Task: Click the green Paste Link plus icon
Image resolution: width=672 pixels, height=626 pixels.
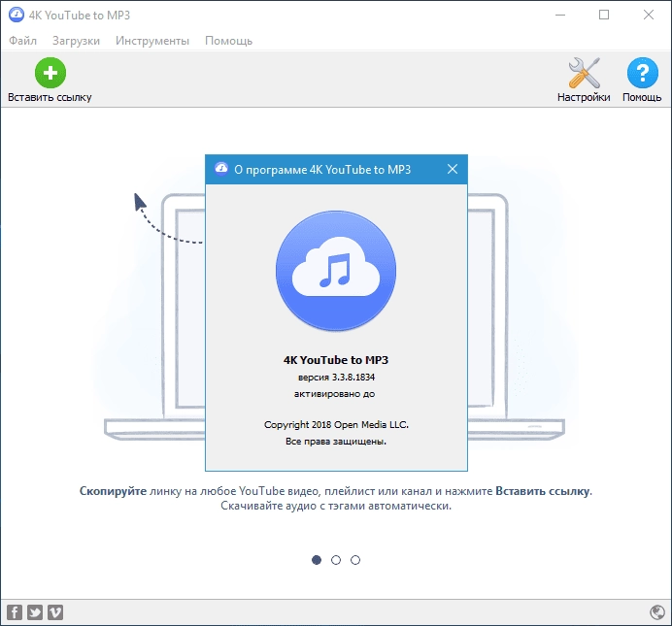Action: tap(50, 73)
